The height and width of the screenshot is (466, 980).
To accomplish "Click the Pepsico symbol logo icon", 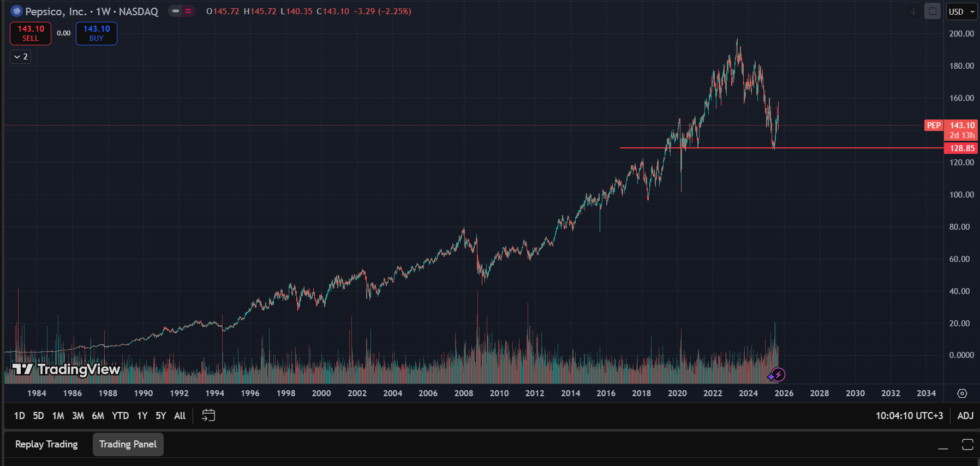I will tap(16, 11).
